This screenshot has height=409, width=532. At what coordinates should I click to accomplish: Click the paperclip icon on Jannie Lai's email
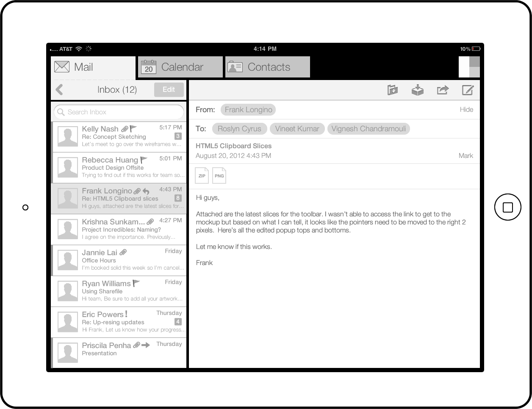[123, 252]
